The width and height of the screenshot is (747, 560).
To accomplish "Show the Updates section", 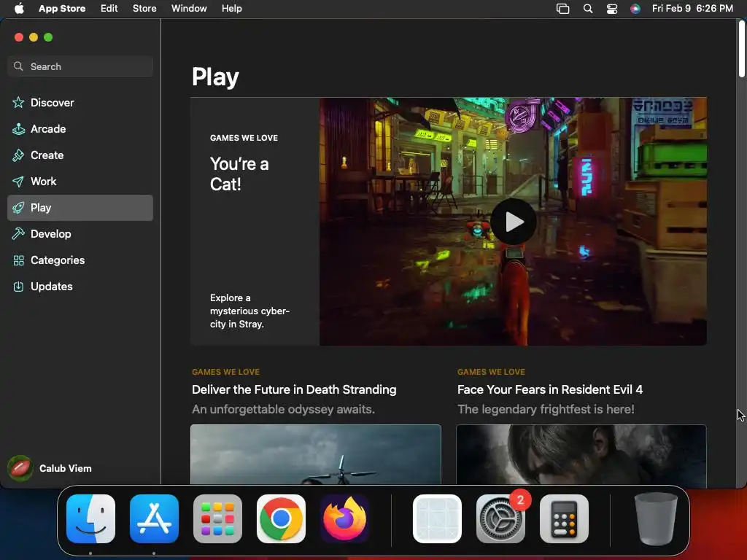I will (80, 286).
